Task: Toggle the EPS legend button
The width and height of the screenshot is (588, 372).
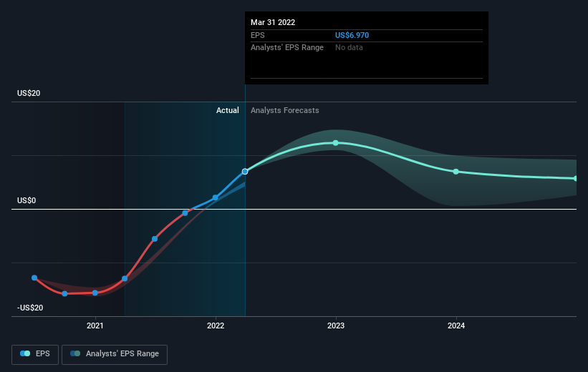Action: (x=35, y=354)
